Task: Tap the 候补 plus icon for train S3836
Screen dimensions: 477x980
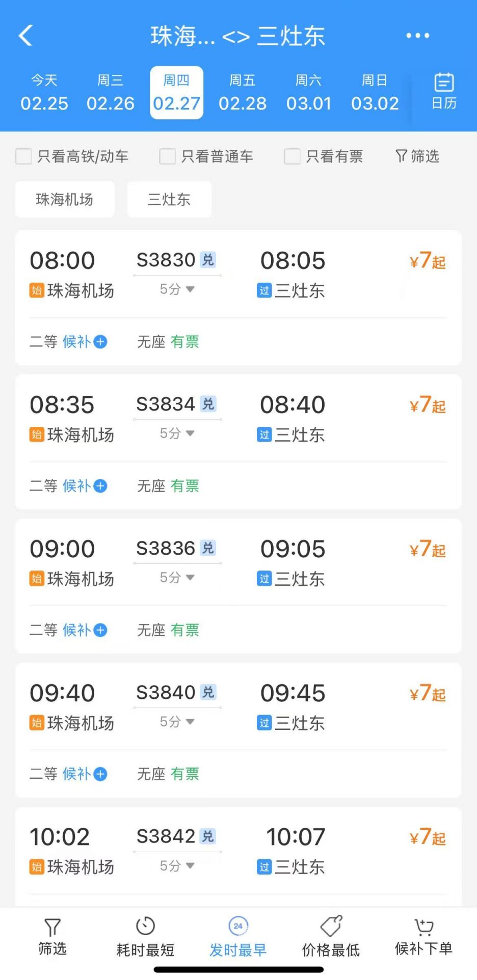Action: (100, 630)
